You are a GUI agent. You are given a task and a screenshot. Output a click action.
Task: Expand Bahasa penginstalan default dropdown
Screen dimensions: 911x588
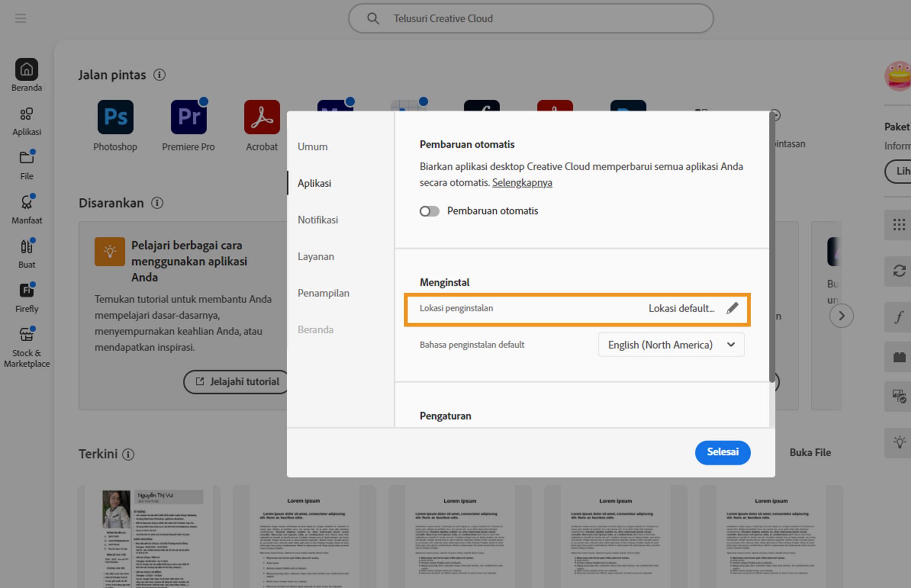(671, 345)
